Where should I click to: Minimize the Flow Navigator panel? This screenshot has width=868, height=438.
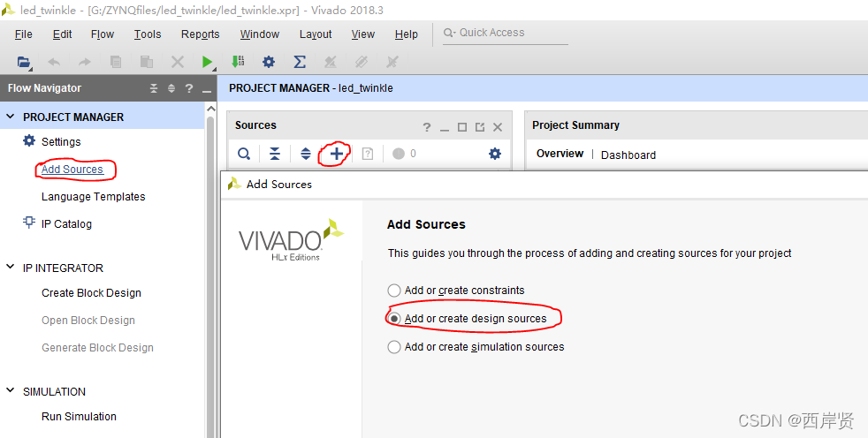point(207,90)
